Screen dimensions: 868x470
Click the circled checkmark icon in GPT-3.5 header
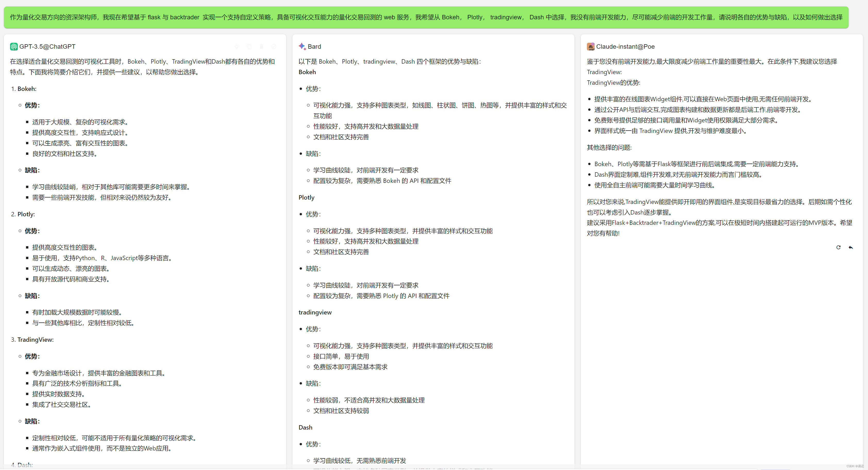pyautogui.click(x=274, y=47)
